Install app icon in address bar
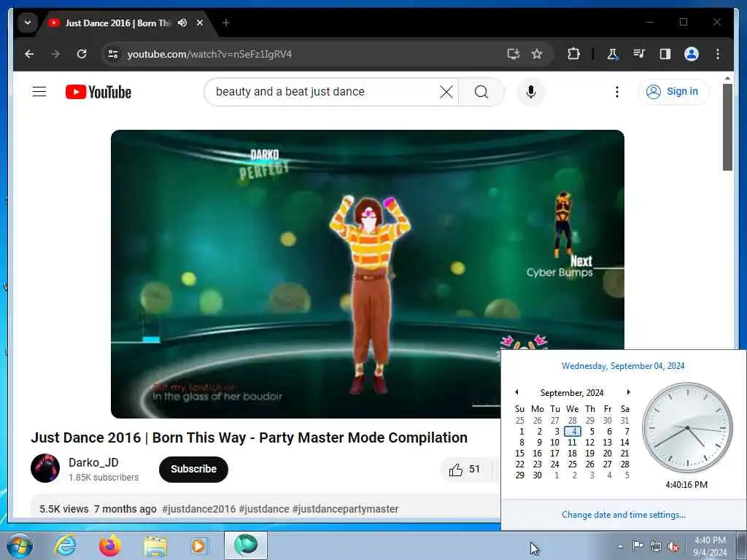747x560 pixels. (x=513, y=54)
